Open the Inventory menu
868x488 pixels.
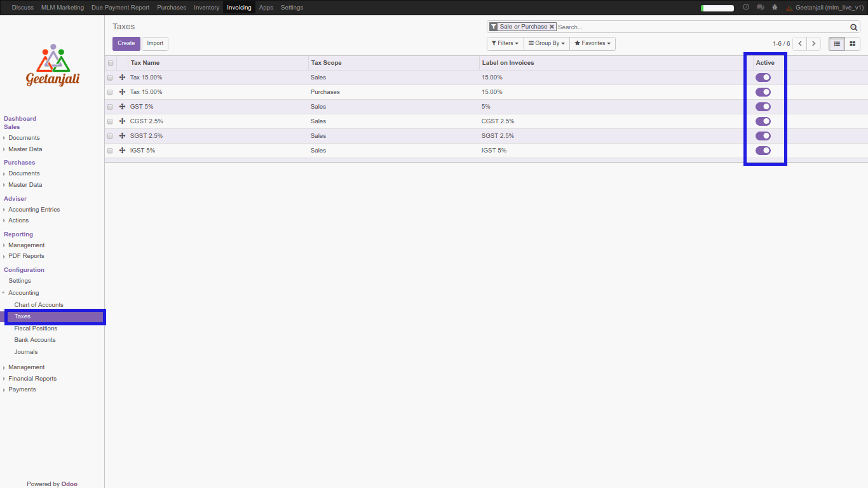click(207, 8)
